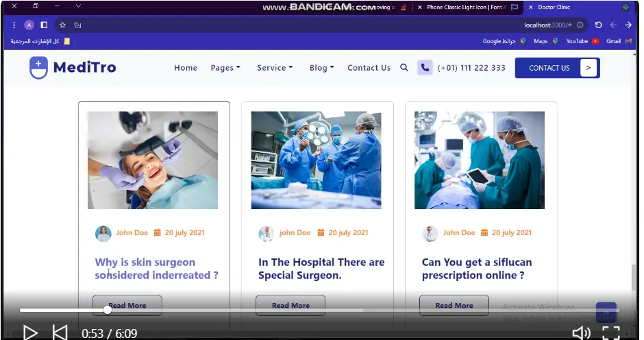Click author avatar on the third blog card
This screenshot has height=340, width=644.
click(x=430, y=234)
